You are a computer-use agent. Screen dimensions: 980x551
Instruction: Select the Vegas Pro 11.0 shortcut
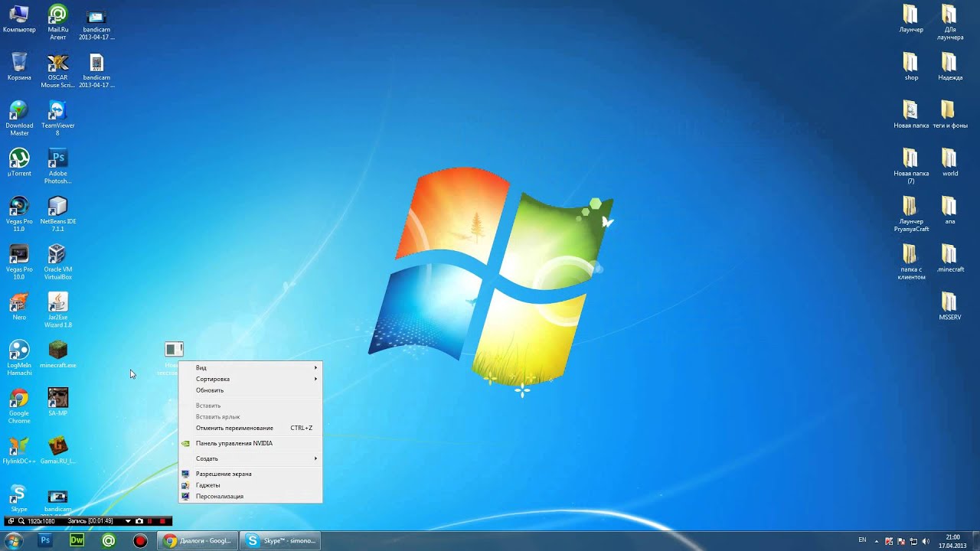click(19, 214)
